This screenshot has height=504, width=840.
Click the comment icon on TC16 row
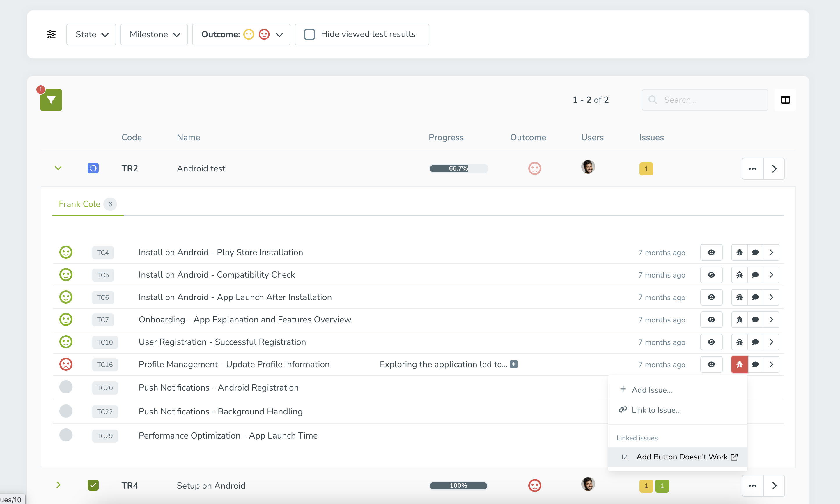755,364
